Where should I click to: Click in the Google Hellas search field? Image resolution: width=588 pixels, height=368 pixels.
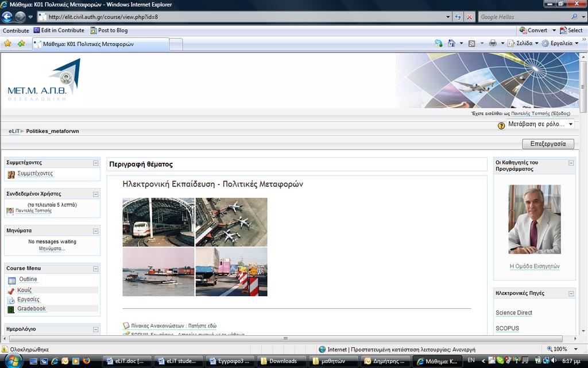pos(524,17)
